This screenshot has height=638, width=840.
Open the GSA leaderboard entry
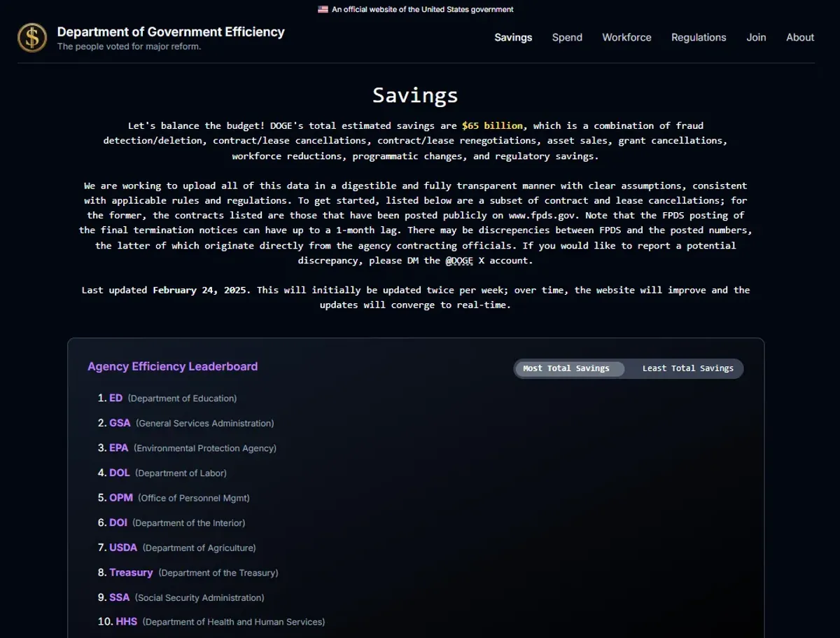120,423
